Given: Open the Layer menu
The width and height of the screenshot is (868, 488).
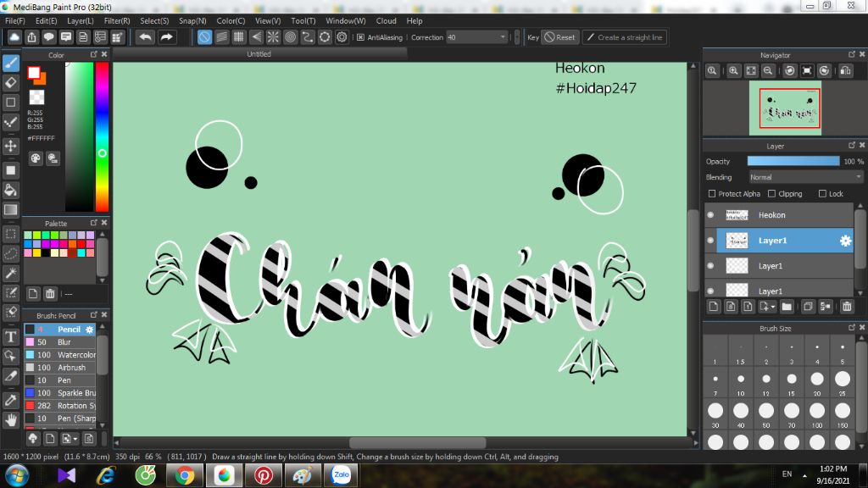Looking at the screenshot, I should 81,20.
